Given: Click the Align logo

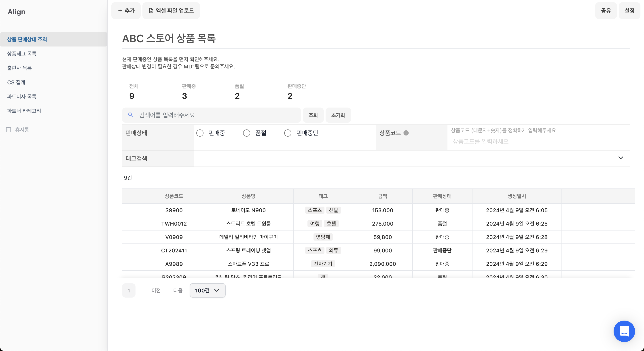Looking at the screenshot, I should [x=17, y=12].
